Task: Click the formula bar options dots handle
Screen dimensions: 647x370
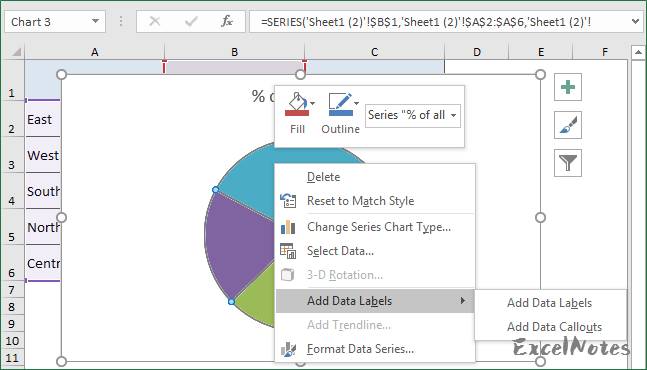Action: pyautogui.click(x=121, y=21)
